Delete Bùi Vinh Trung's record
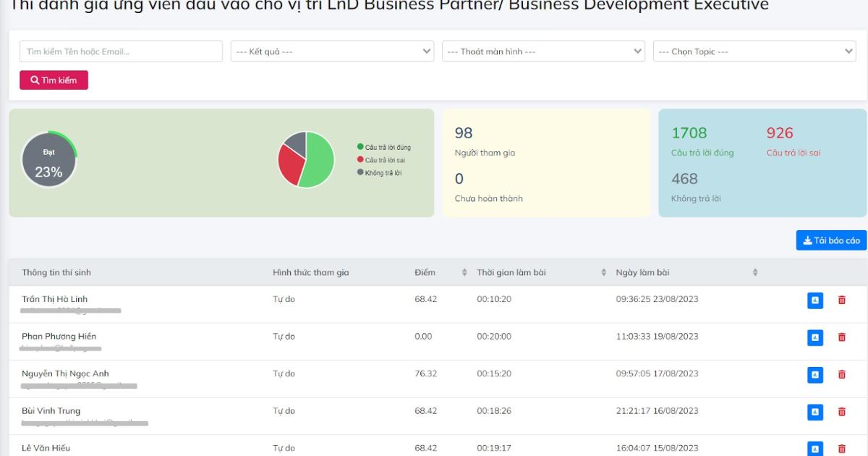This screenshot has width=868, height=456. 841,412
